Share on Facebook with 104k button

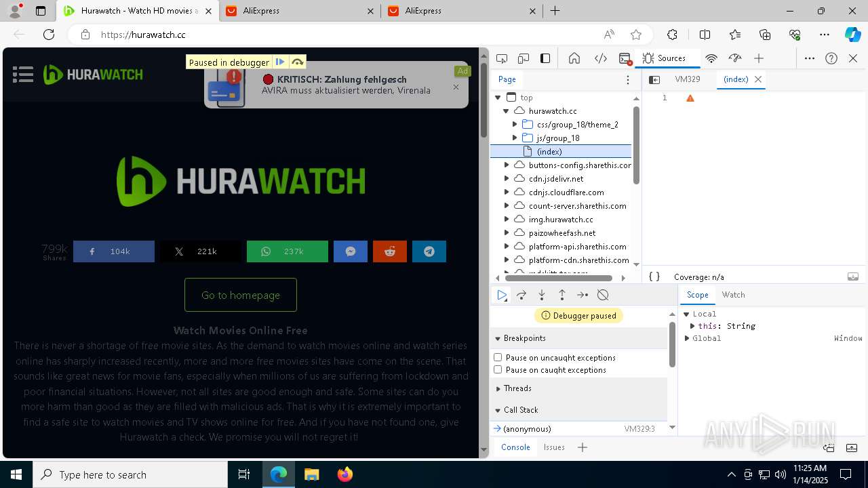(114, 251)
